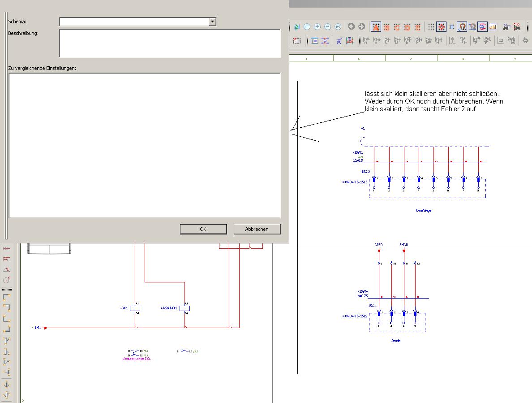Click OK in the schema dialog
The height and width of the screenshot is (403, 532).
click(x=203, y=229)
